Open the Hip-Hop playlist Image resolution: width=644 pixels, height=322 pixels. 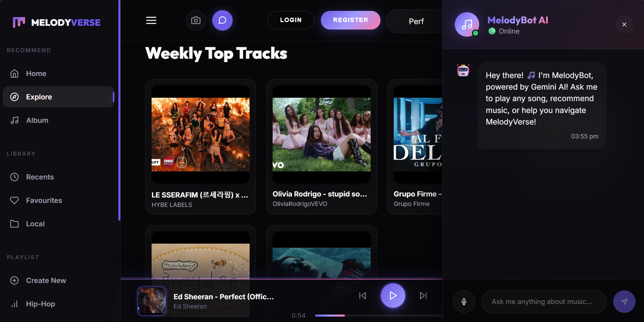pos(58,304)
